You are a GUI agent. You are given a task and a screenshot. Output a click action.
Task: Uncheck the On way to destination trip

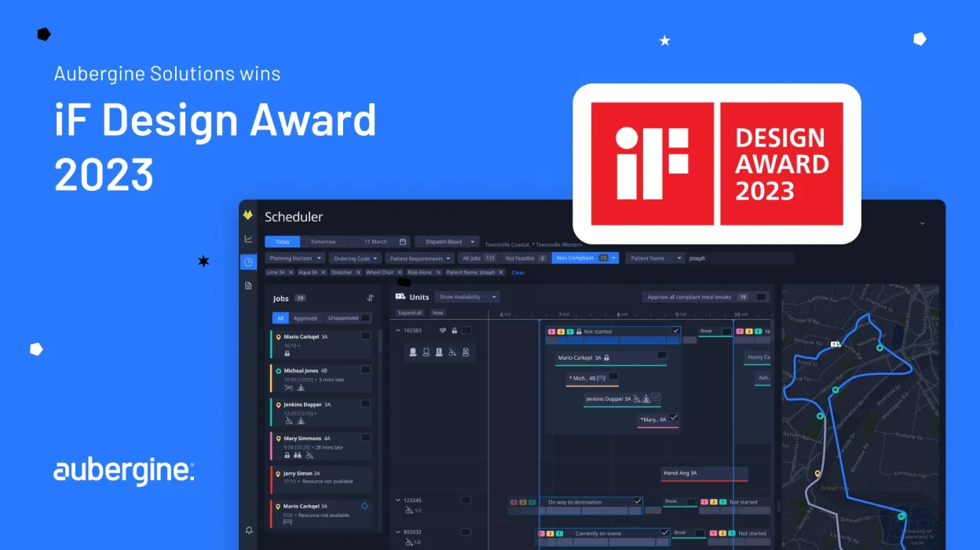tap(638, 501)
